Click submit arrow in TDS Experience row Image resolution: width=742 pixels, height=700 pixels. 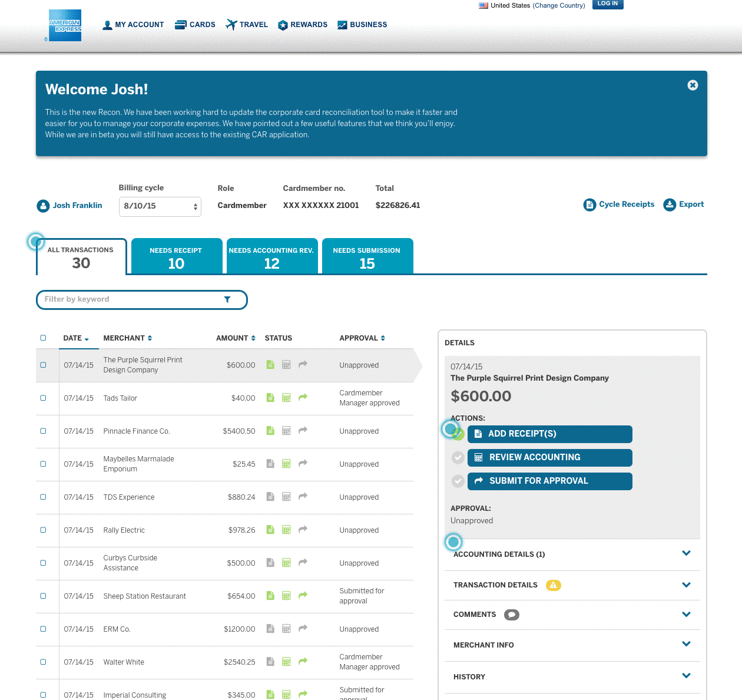[x=303, y=496]
